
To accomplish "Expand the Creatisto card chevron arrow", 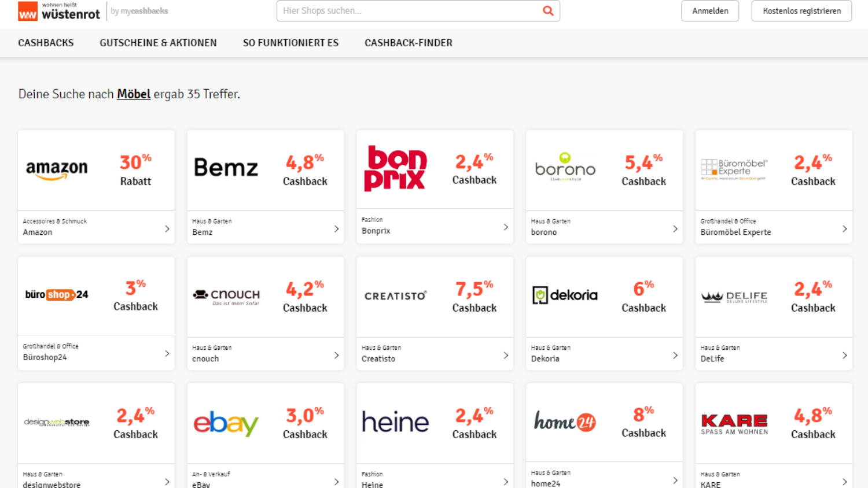I will (x=506, y=356).
